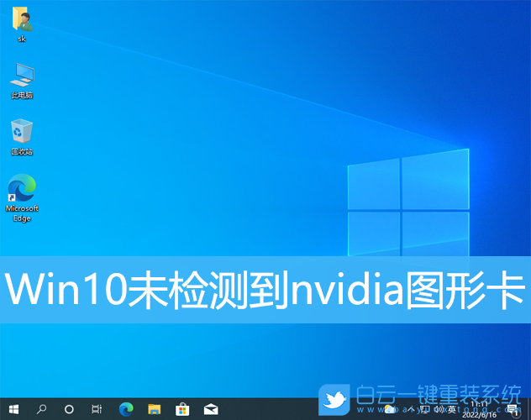Open the Windows Start menu
Screen dimensions: 531x420
[13, 409]
